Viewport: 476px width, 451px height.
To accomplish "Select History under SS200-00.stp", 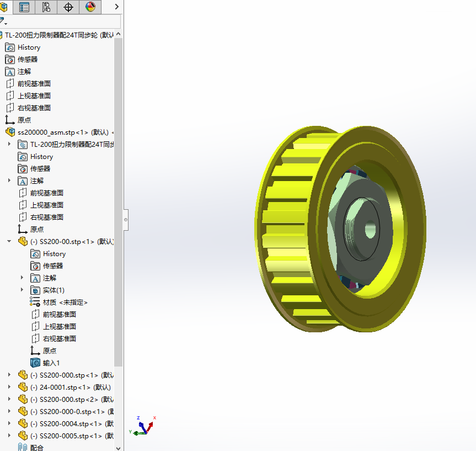I will pos(49,254).
